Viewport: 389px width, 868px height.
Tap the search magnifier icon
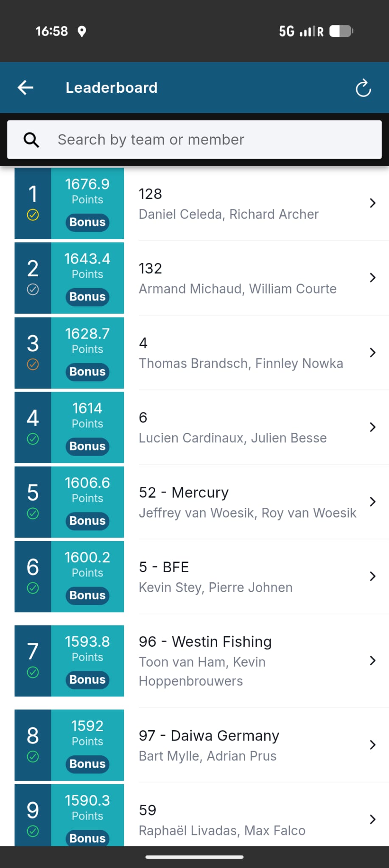31,140
